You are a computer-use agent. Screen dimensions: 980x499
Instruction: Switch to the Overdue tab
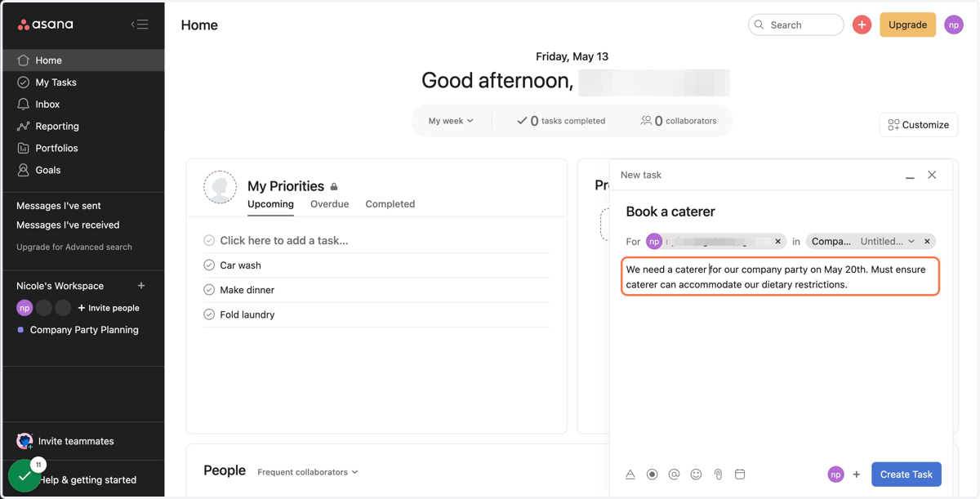[x=329, y=204]
